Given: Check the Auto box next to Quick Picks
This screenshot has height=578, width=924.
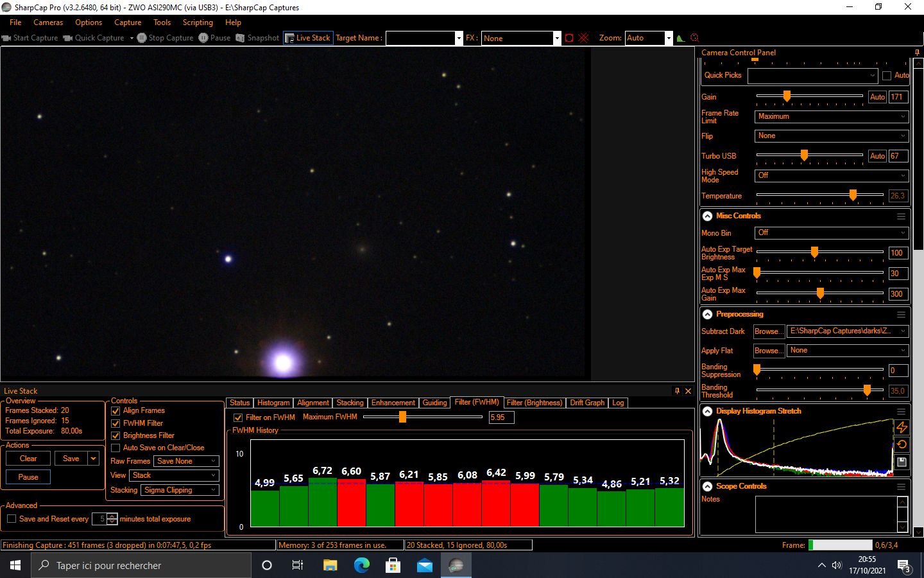Looking at the screenshot, I should click(x=887, y=76).
